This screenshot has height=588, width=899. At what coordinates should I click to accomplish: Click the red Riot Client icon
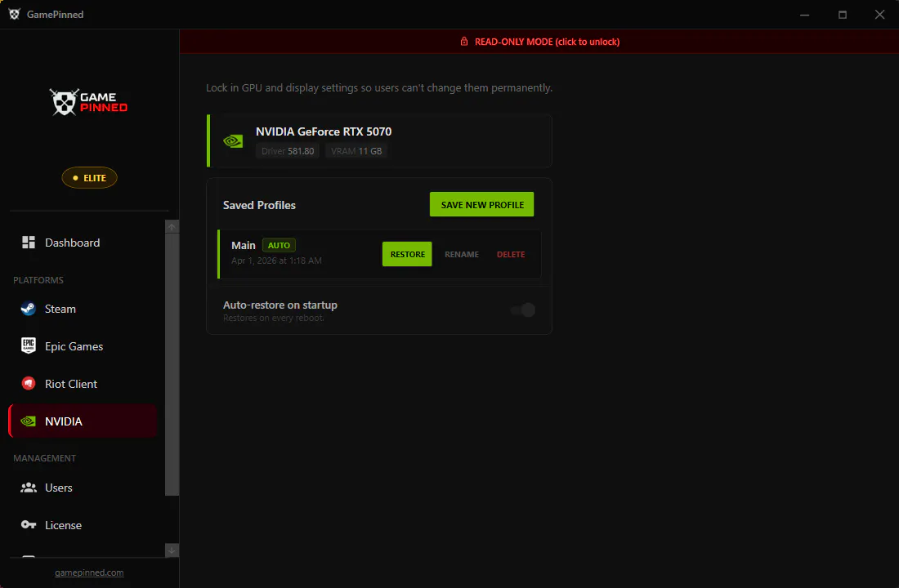[x=28, y=383]
